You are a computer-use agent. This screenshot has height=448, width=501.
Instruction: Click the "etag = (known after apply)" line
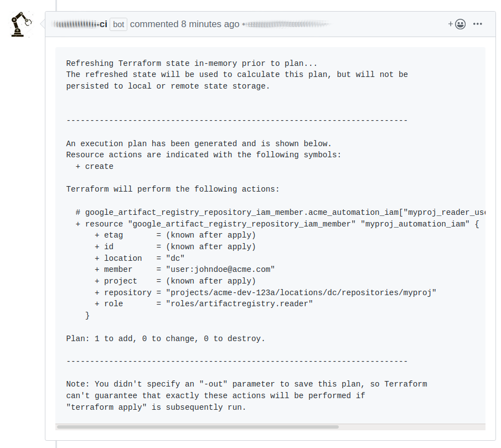[x=175, y=235]
